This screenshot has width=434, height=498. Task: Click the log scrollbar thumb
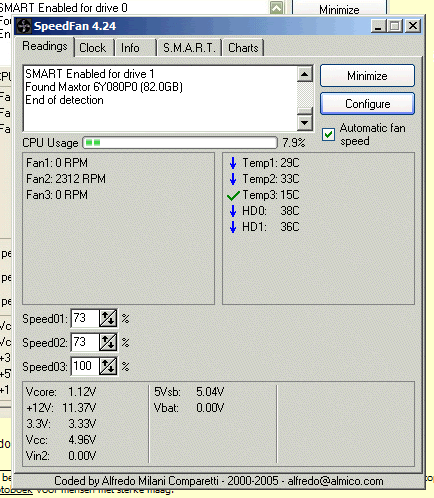point(305,111)
